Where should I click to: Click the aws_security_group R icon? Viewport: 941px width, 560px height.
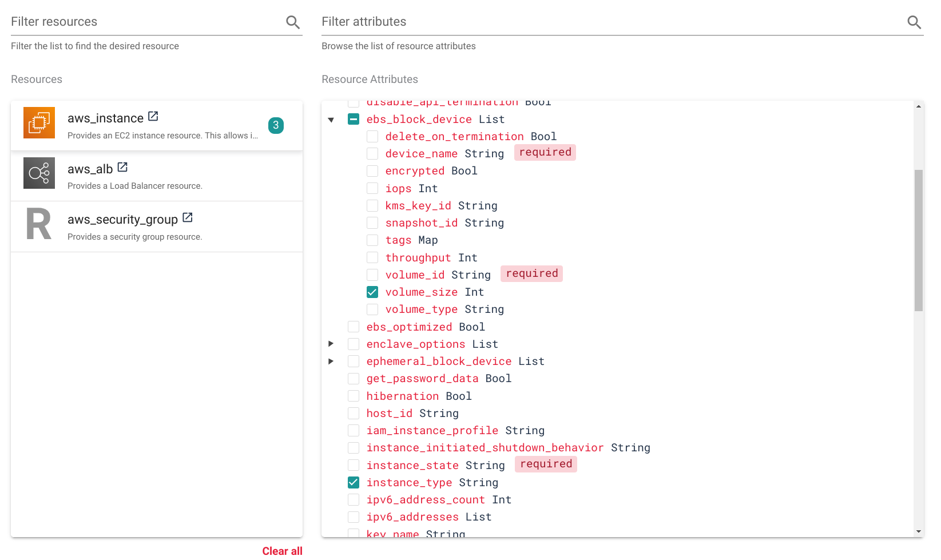pos(39,224)
